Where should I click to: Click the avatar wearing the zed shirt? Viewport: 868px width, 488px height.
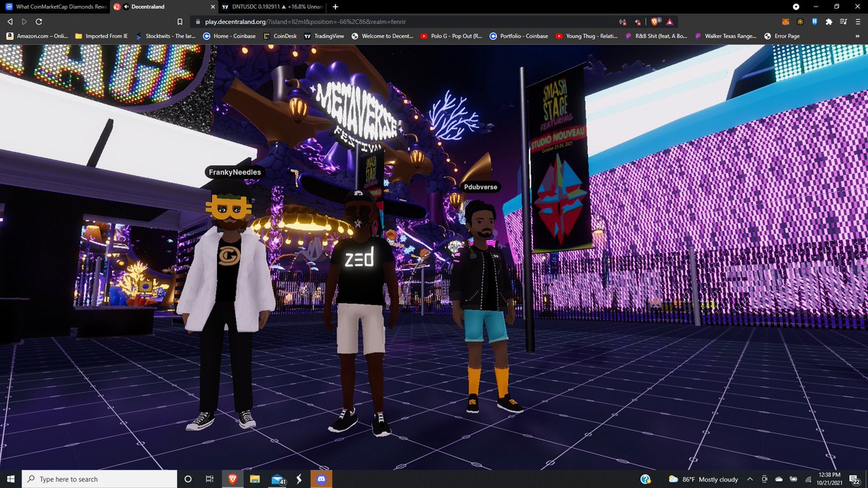[360, 314]
